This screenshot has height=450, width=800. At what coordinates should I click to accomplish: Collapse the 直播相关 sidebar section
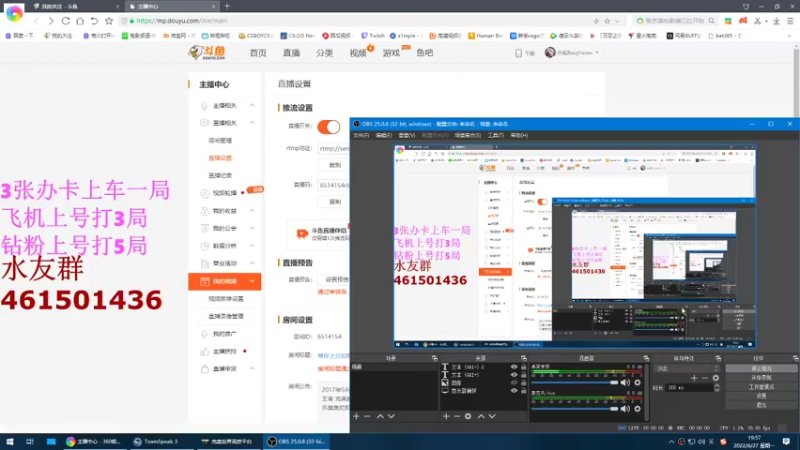pyautogui.click(x=252, y=123)
